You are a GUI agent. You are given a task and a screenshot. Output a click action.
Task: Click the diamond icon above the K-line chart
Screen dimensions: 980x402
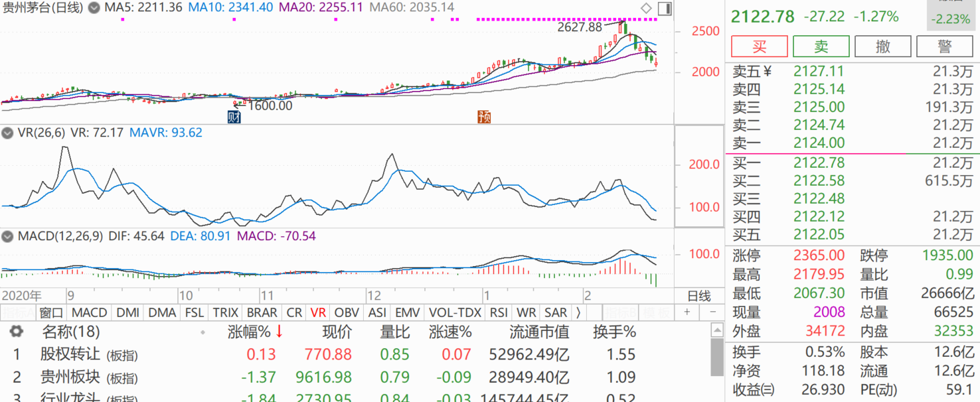[646, 8]
